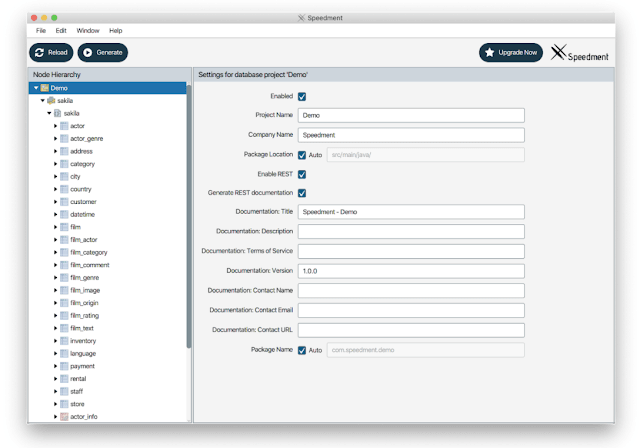Click the actor_info view icon
The image size is (640, 448).
(64, 417)
